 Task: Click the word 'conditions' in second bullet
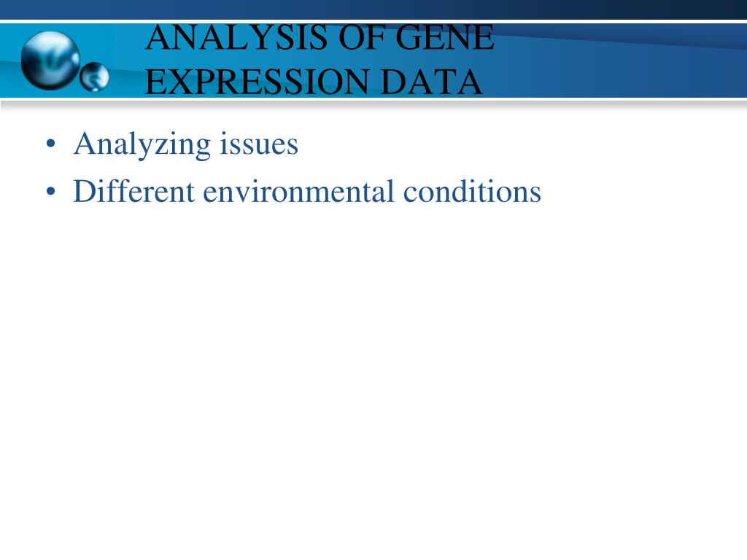pos(472,192)
